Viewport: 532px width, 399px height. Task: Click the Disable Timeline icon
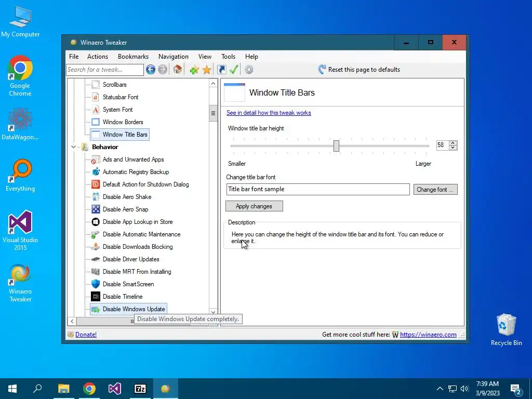96,297
